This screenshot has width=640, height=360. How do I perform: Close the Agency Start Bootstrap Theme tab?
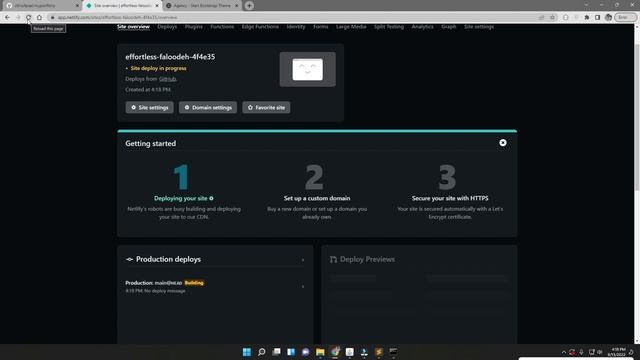pyautogui.click(x=236, y=6)
